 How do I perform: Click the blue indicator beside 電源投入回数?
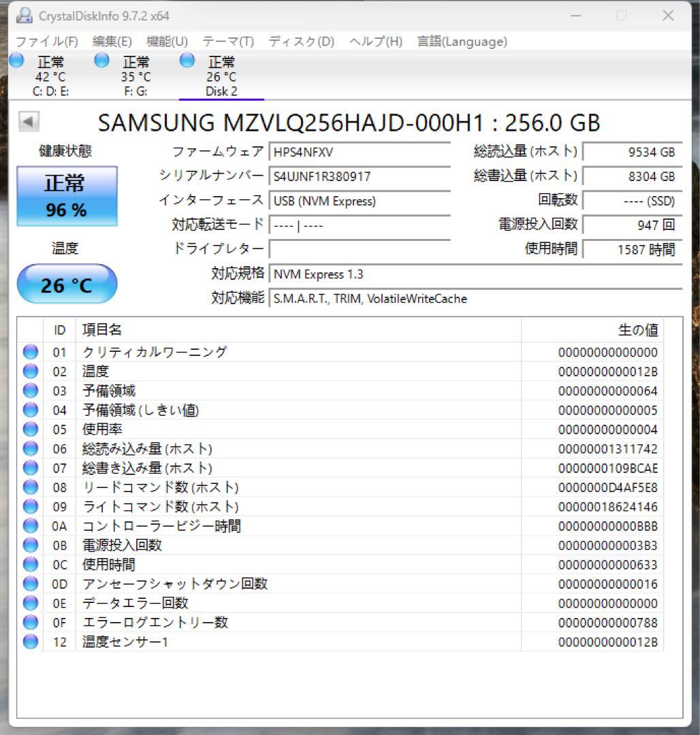click(30, 544)
